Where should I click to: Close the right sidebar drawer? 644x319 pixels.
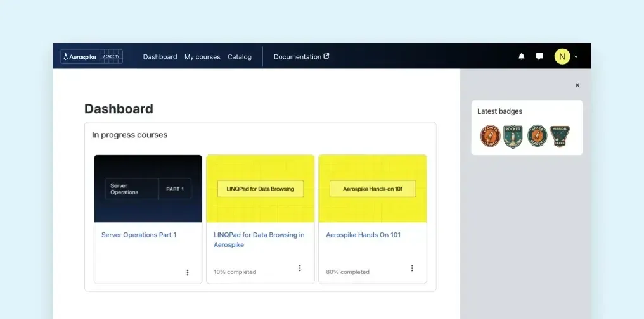click(x=577, y=85)
